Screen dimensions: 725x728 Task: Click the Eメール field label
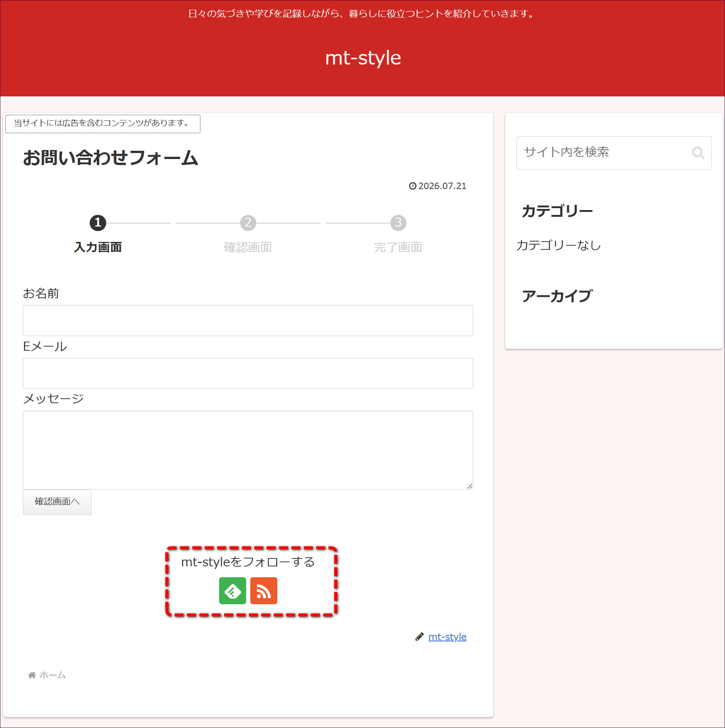point(45,346)
